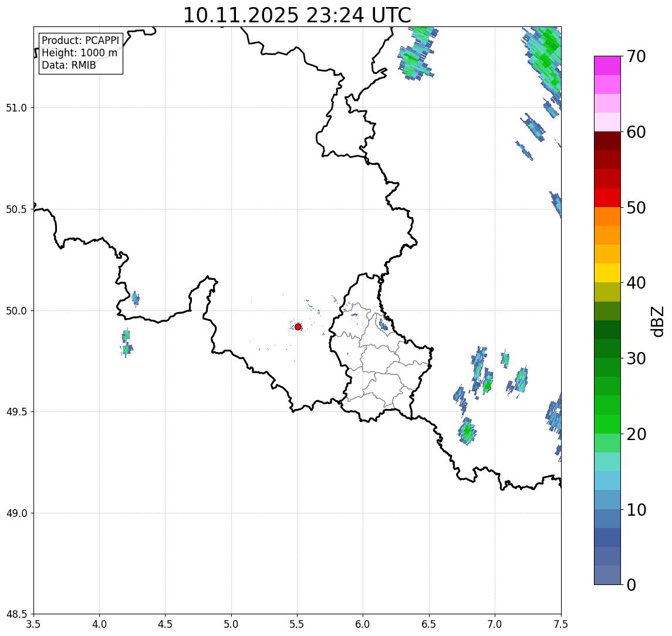Click longitude axis label 7.0
The width and height of the screenshot is (672, 636).
tap(495, 624)
